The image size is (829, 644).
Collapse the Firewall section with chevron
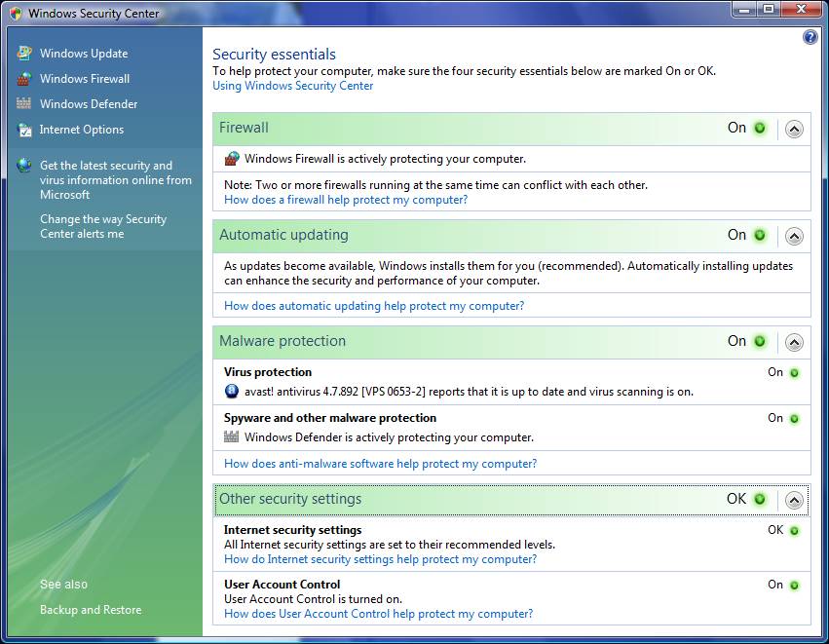pyautogui.click(x=794, y=129)
